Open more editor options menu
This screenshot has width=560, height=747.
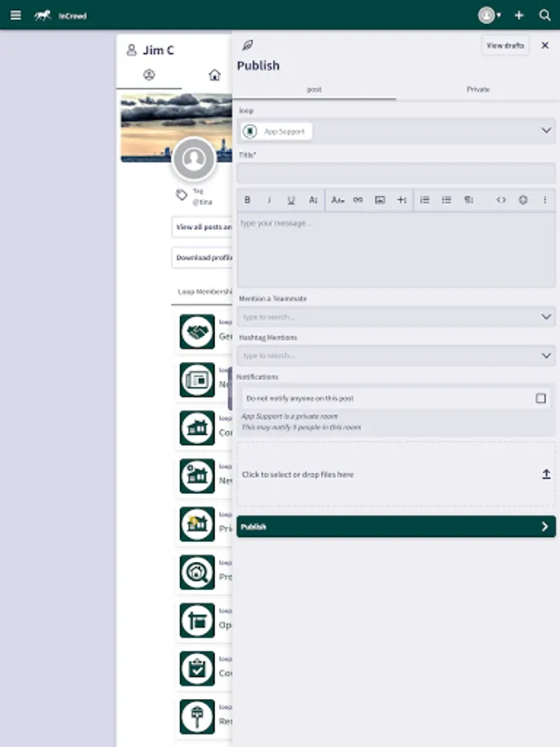(545, 200)
